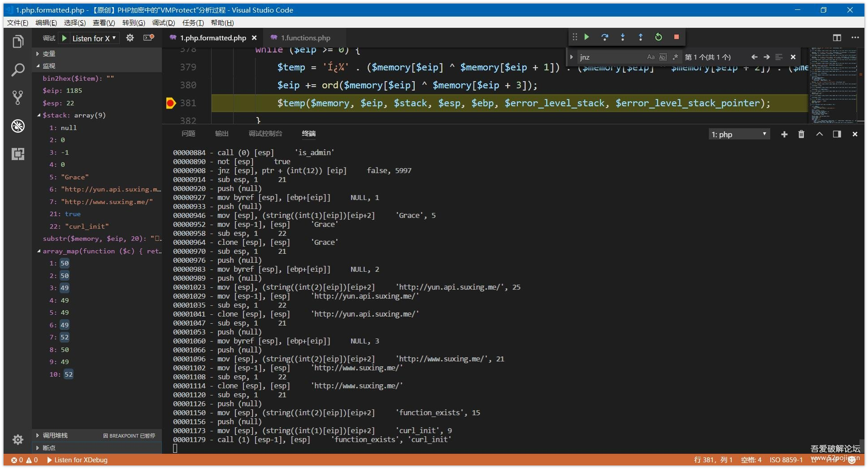Close the 1.php.formatted.php tab
The width and height of the screenshot is (868, 469).
click(x=254, y=38)
